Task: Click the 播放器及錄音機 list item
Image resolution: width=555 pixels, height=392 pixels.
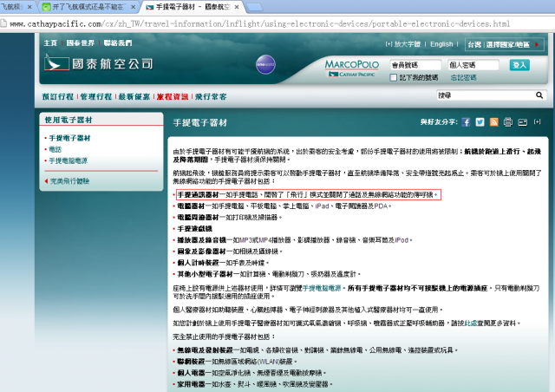Action: (x=295, y=240)
